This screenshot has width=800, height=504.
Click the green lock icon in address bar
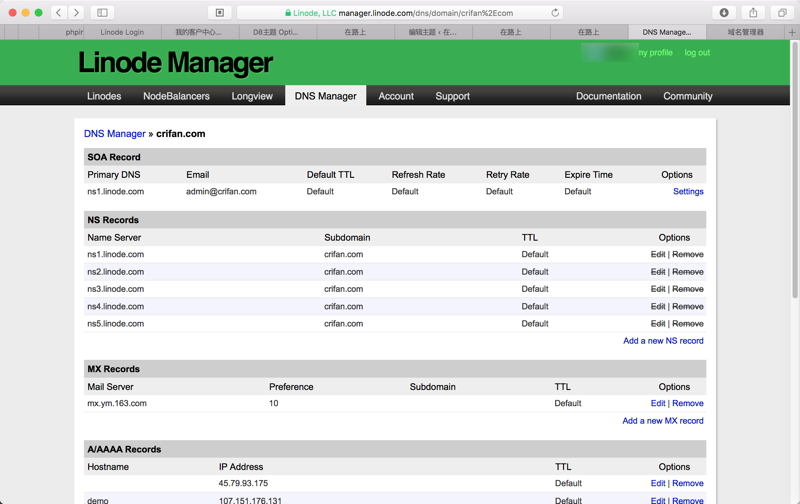tap(288, 13)
